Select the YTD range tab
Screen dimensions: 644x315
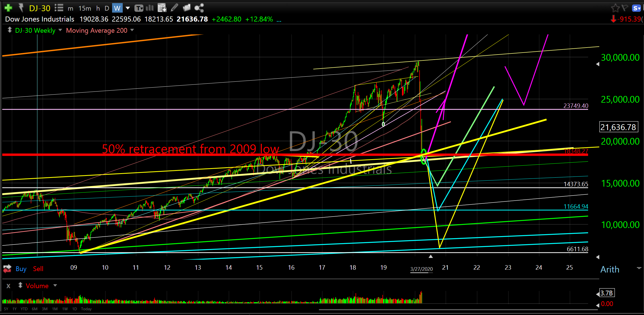[x=24, y=309]
